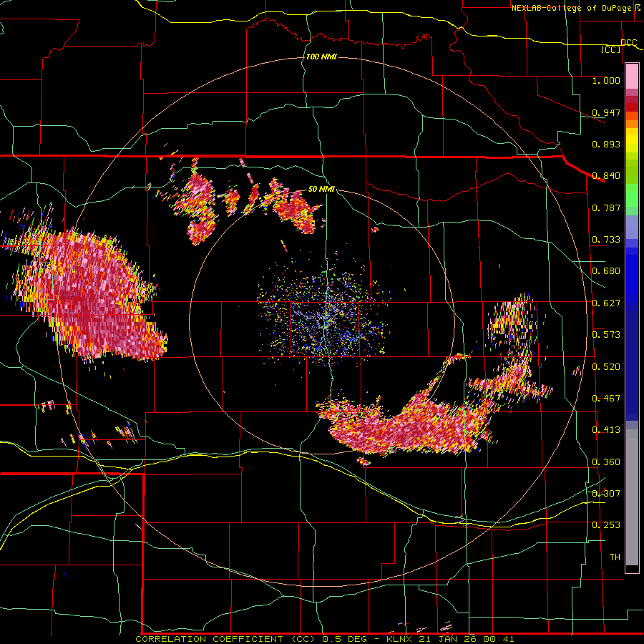Select the 0.680 scale value
Screen dimensions: 644x644
click(x=606, y=271)
